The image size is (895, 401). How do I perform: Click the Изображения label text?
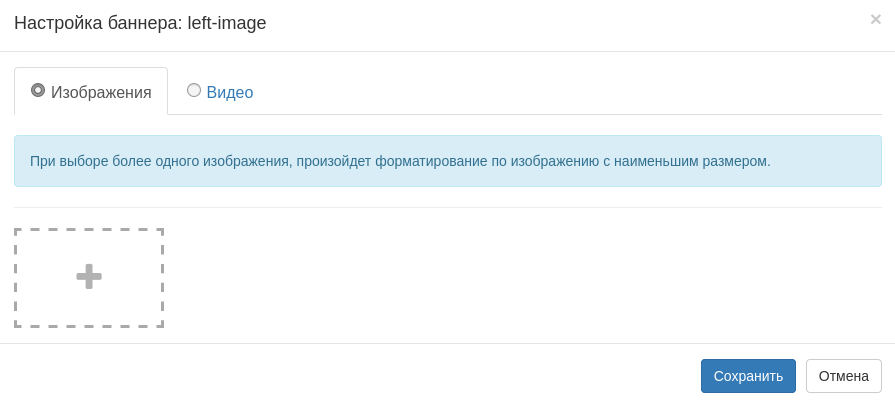point(101,93)
